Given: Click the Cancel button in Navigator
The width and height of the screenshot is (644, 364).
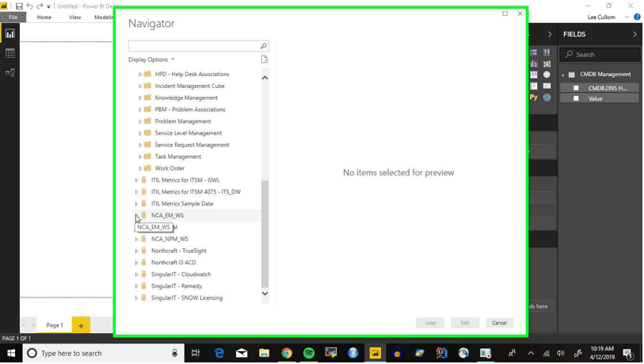Looking at the screenshot, I should 499,323.
